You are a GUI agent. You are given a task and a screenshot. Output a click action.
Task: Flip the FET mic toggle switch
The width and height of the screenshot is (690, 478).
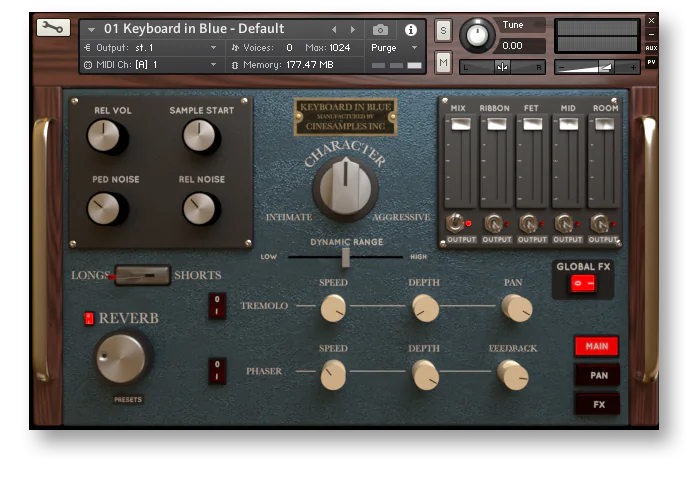[x=528, y=224]
